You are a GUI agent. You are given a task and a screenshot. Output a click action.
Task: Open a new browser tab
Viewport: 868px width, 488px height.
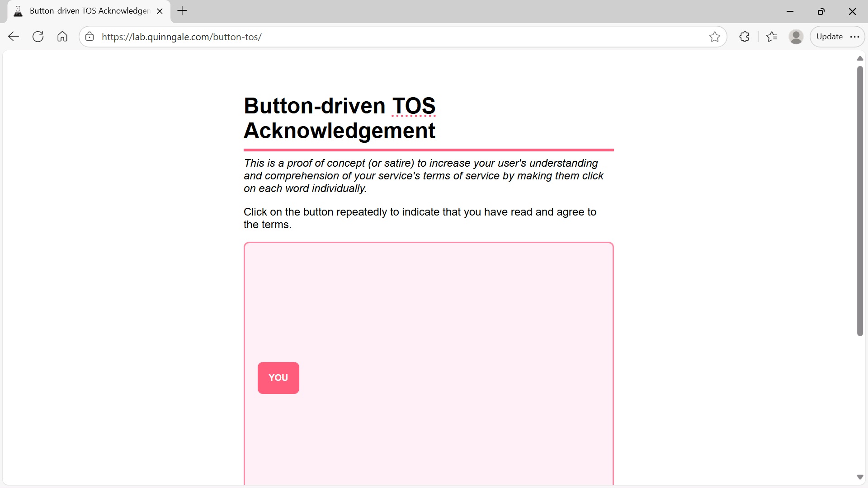(182, 11)
